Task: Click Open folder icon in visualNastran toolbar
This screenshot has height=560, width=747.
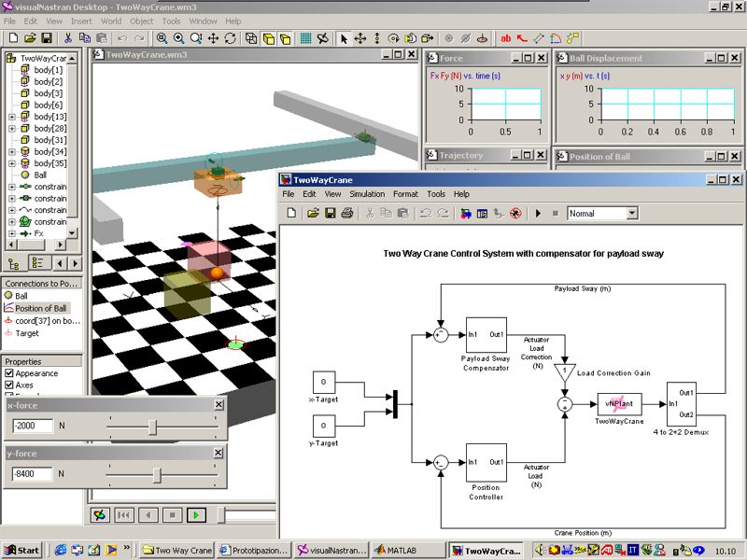Action: click(x=30, y=38)
